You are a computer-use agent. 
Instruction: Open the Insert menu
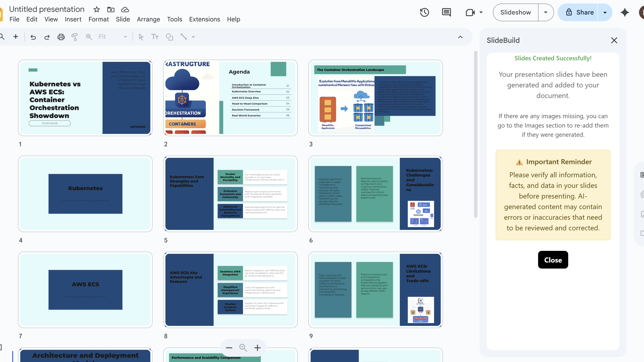(73, 19)
